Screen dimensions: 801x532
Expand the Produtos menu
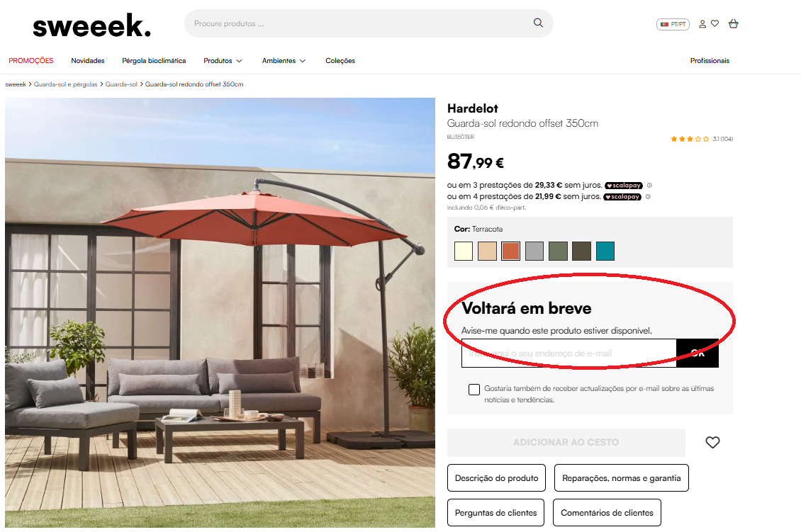223,61
